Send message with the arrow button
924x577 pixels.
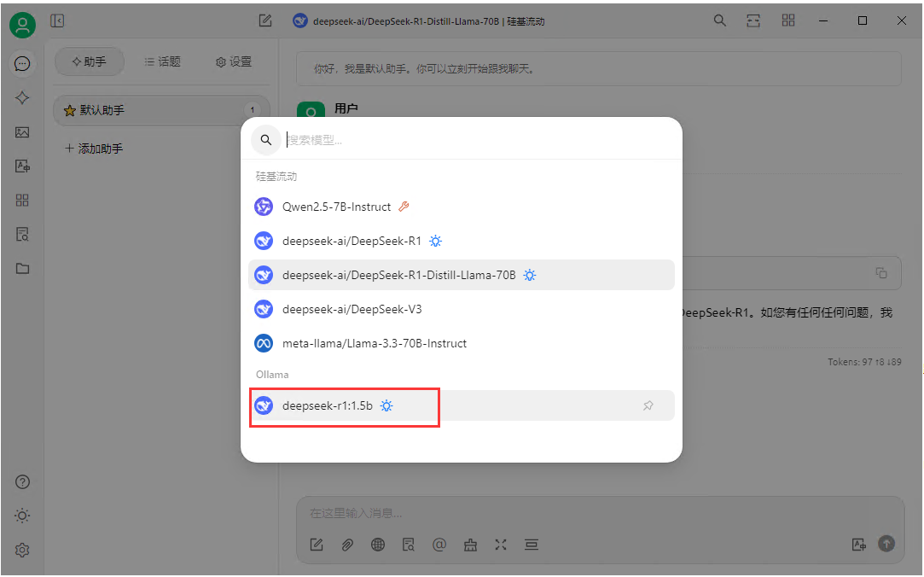click(886, 544)
